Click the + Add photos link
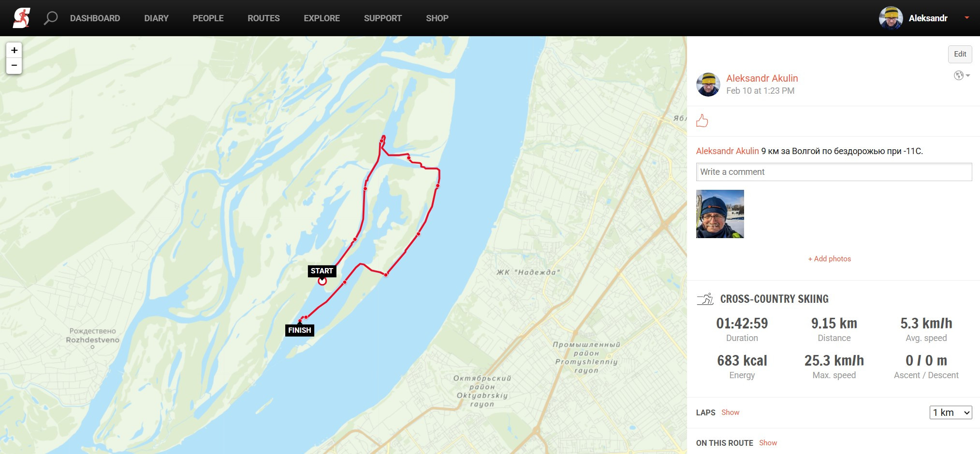 (x=830, y=259)
